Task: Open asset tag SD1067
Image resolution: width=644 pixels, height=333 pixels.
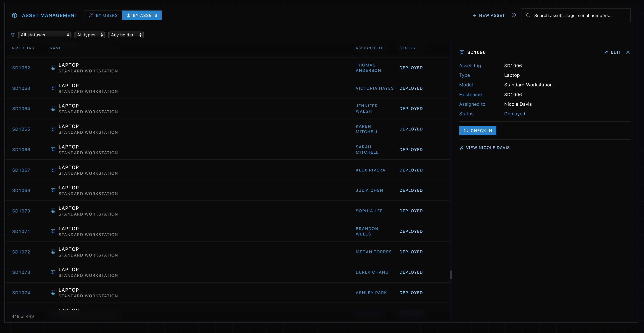Action: (x=21, y=170)
